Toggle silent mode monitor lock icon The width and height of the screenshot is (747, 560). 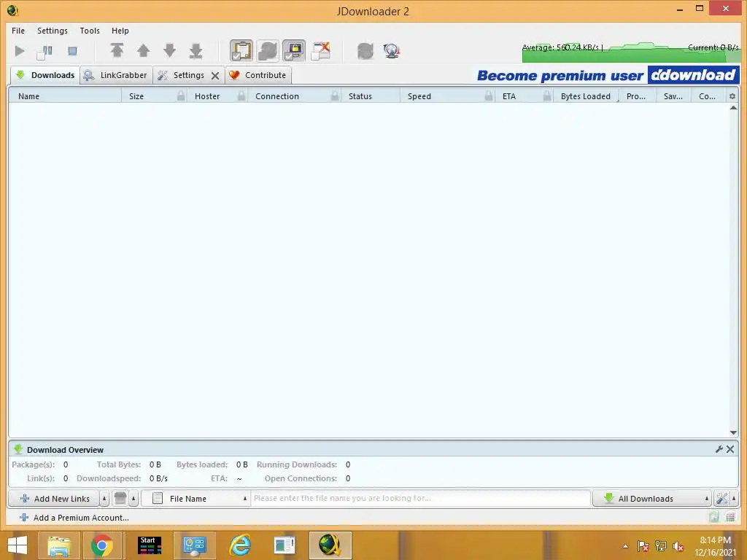pyautogui.click(x=294, y=50)
